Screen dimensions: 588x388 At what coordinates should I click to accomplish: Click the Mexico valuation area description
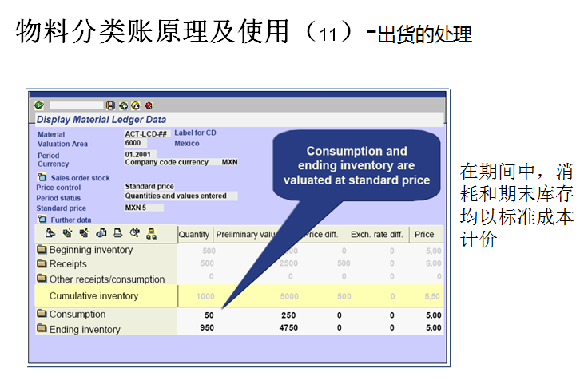coord(187,143)
